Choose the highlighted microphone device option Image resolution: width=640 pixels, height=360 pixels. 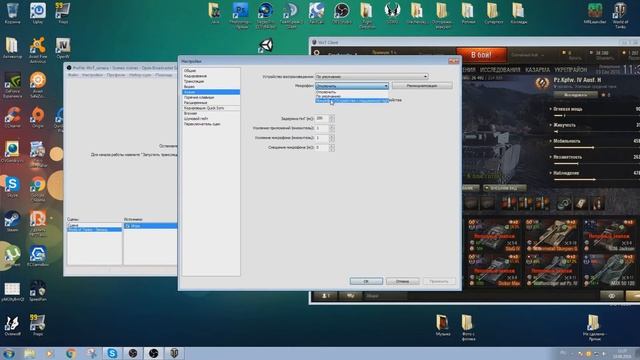[351, 100]
